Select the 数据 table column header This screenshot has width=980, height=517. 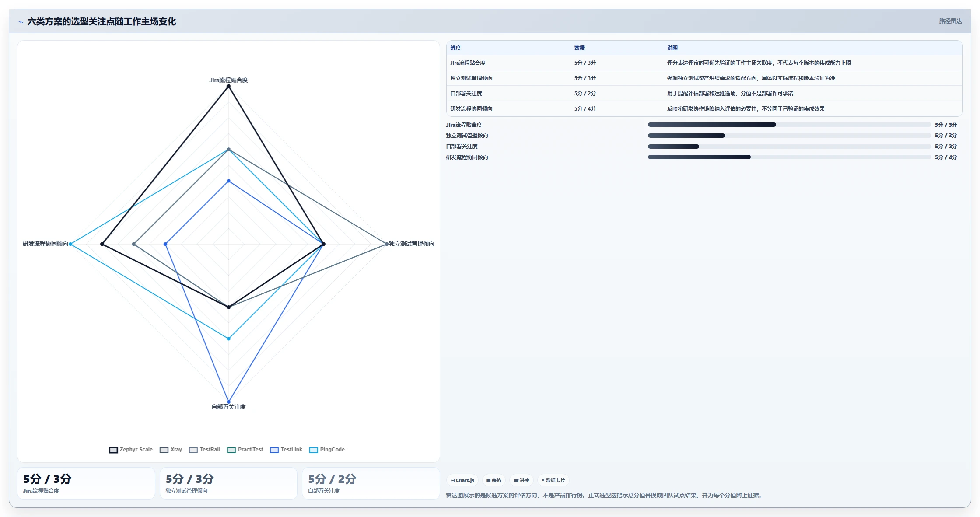[579, 48]
